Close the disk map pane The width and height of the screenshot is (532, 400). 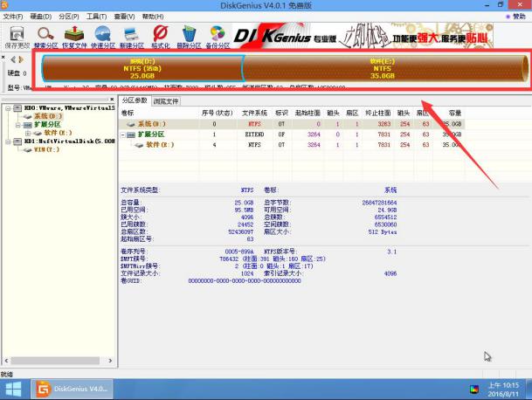coord(3,58)
